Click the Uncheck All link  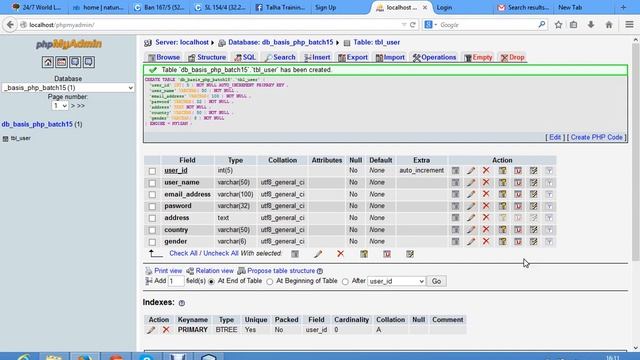221,253
